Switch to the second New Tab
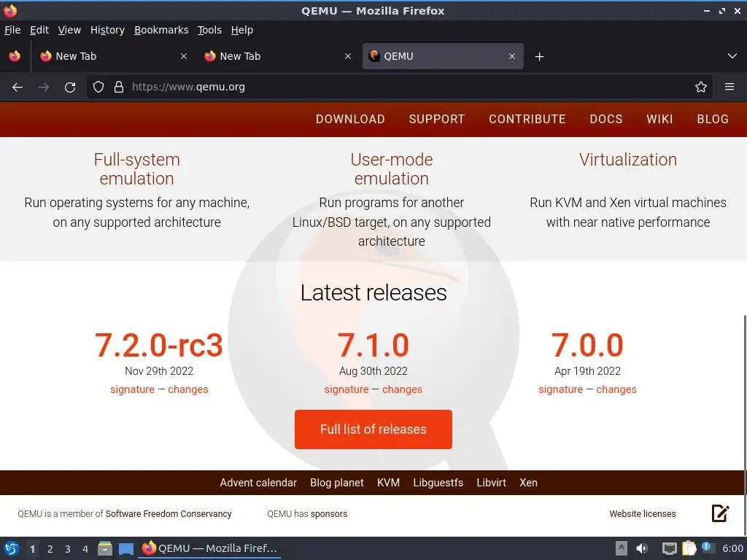 coord(278,56)
